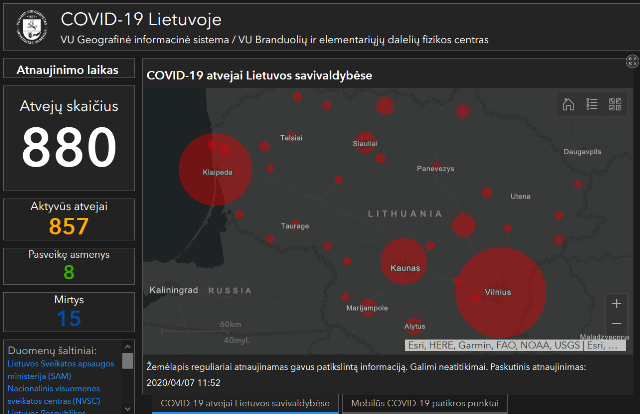The image size is (640, 414).
Task: Switch to COVID-19 atvejai Lietuvos savivaldybėse tab
Action: [x=245, y=403]
